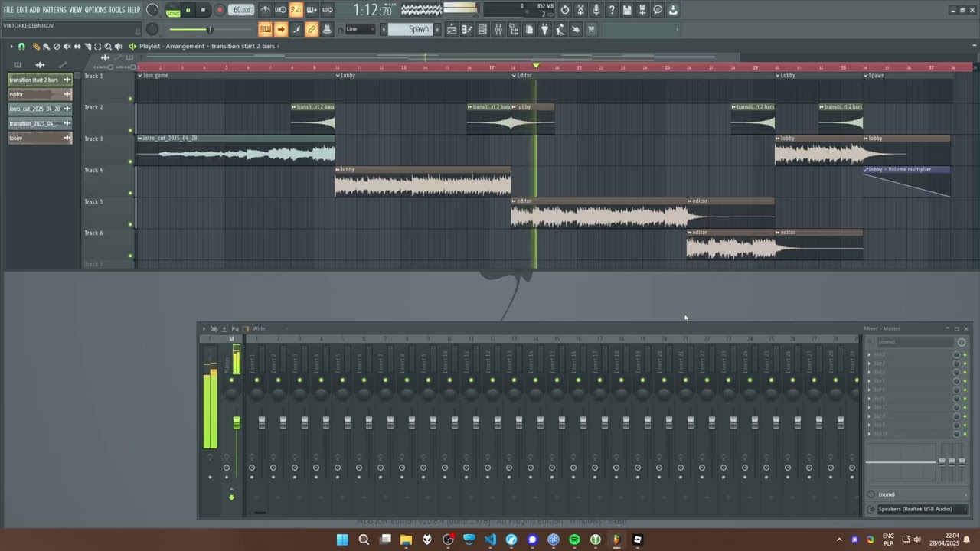Stop playback with the stop button
The width and height of the screenshot is (980, 551).
(203, 10)
